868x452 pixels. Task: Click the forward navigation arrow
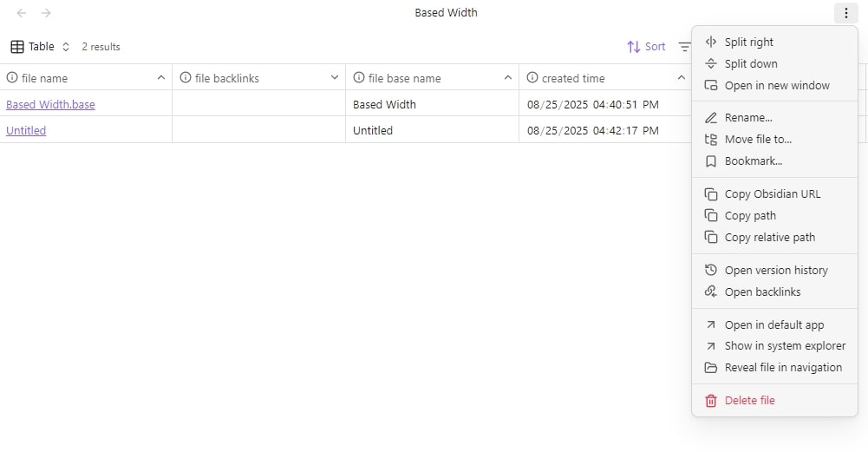click(x=46, y=13)
